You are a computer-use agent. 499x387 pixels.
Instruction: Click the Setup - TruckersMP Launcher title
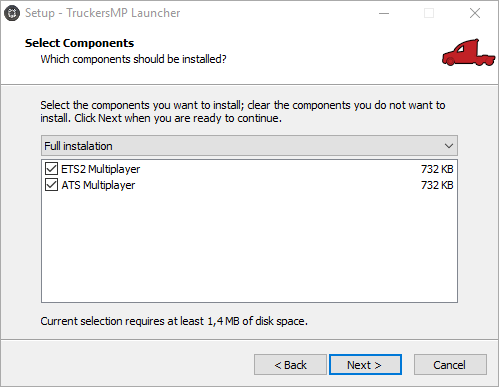click(x=103, y=13)
